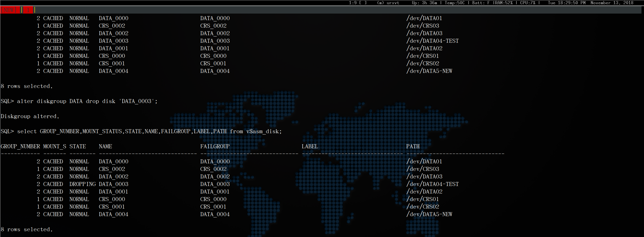The image size is (644, 237).
Task: Click the 'Diskgroup altered.' message
Action: [x=30, y=116]
